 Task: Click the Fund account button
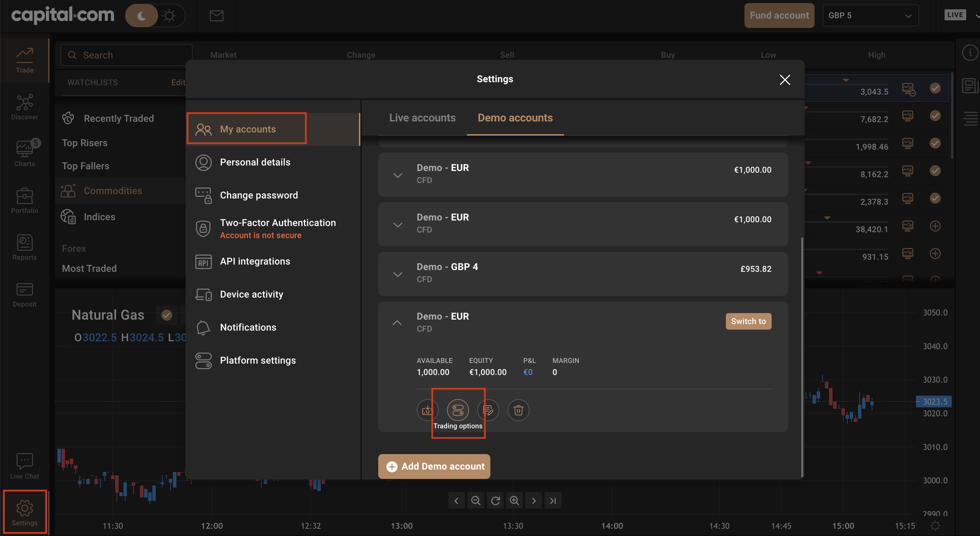tap(779, 15)
